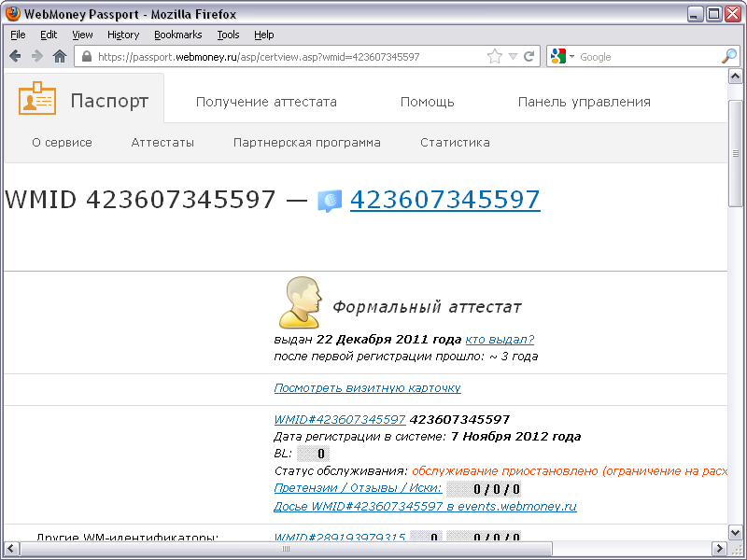Click the magnifier search icon

729,56
